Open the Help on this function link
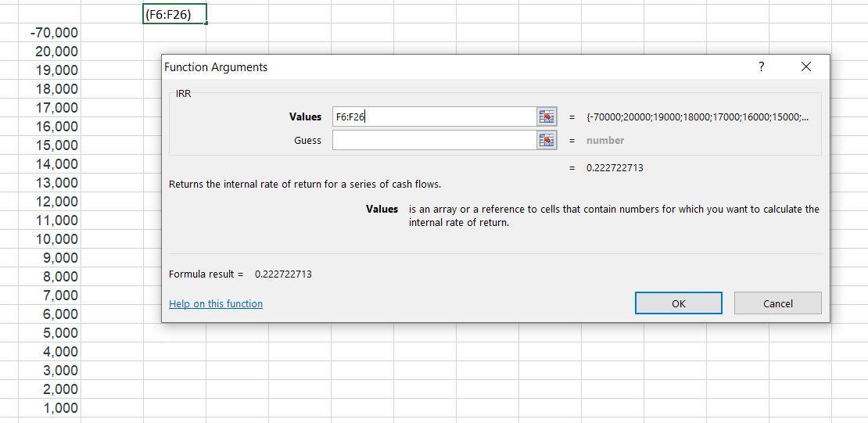 tap(216, 303)
